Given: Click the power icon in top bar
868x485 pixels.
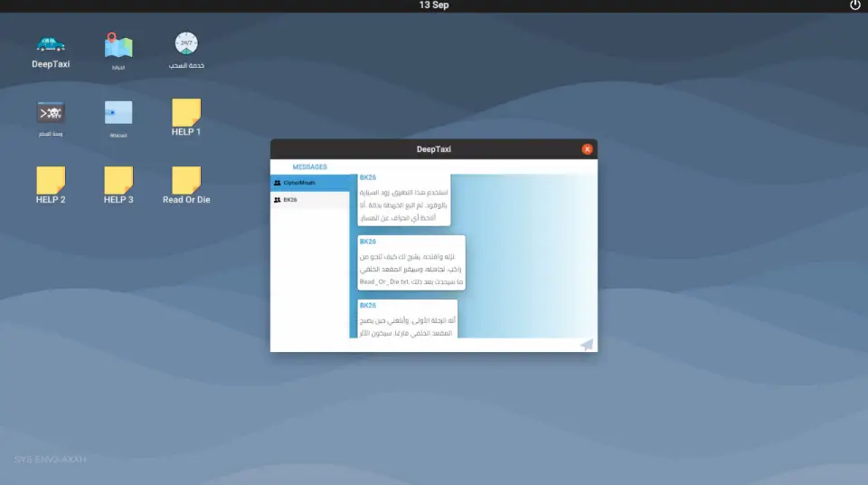Looking at the screenshot, I should pos(854,5).
